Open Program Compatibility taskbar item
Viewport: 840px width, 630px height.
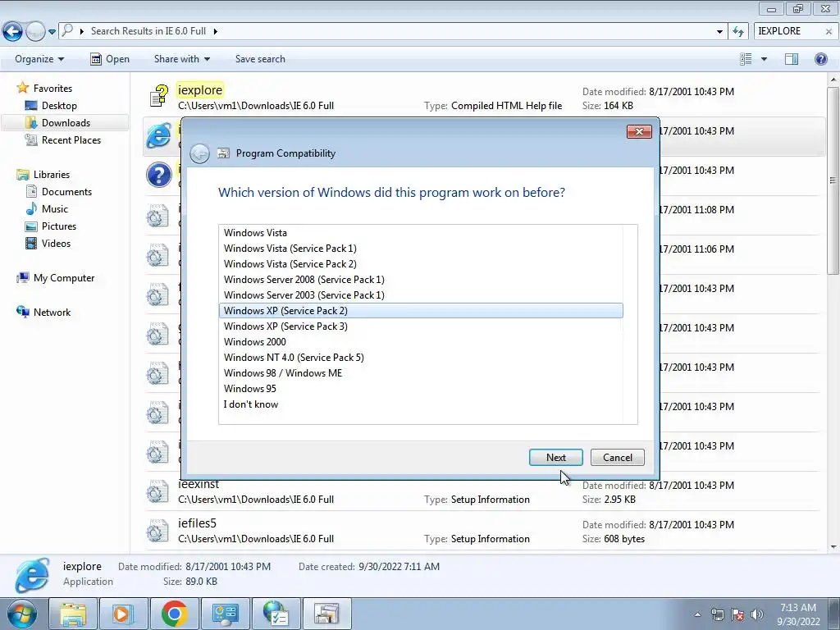click(326, 614)
